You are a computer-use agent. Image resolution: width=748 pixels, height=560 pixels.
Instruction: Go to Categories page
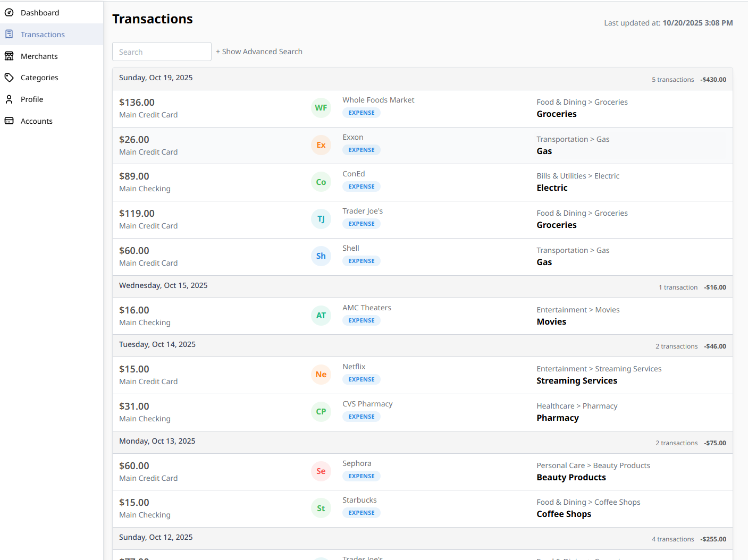52,78
